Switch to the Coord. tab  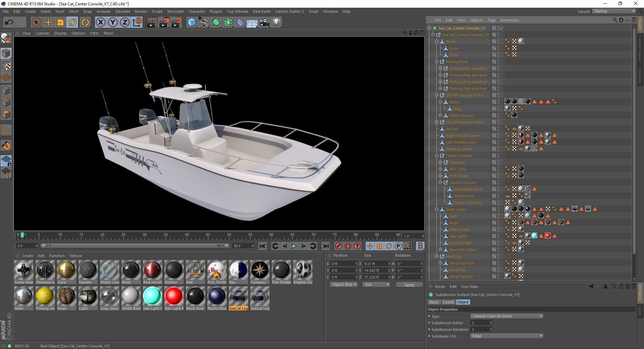[448, 302]
